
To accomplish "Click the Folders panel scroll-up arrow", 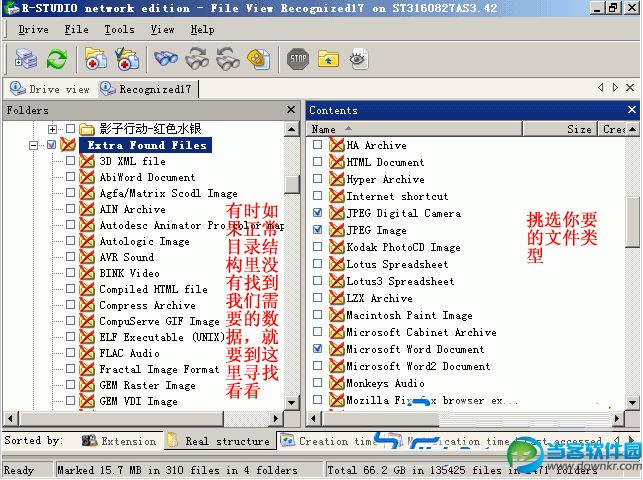I will pos(292,129).
